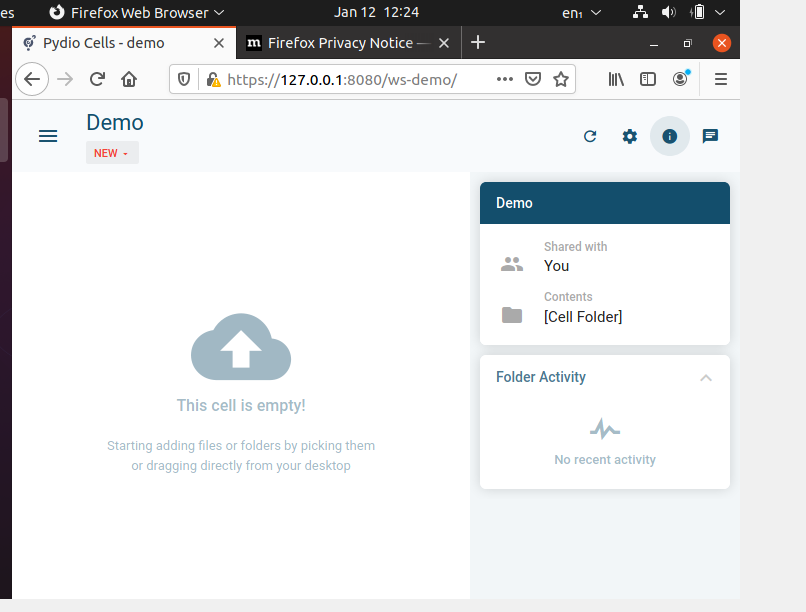Image resolution: width=806 pixels, height=612 pixels.
Task: Click the battery status icon
Action: pos(698,12)
